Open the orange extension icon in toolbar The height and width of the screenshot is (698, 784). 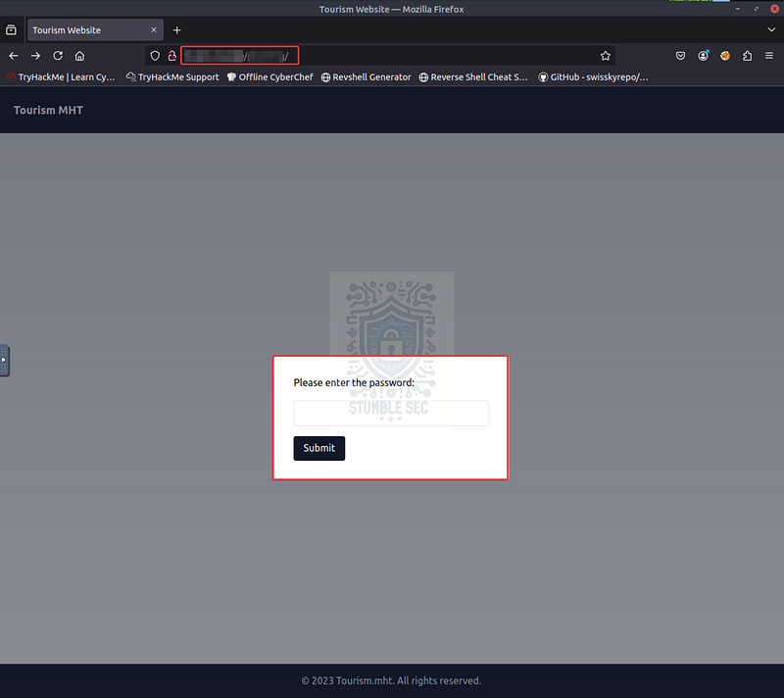[725, 56]
